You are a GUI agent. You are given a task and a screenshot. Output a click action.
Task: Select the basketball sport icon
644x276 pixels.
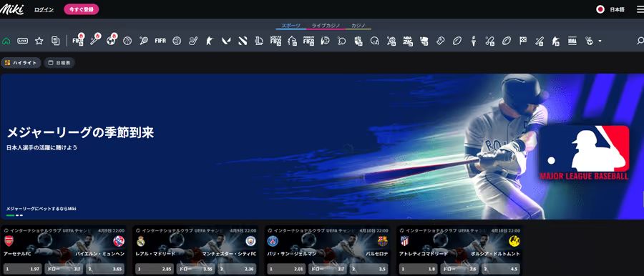[x=127, y=41]
